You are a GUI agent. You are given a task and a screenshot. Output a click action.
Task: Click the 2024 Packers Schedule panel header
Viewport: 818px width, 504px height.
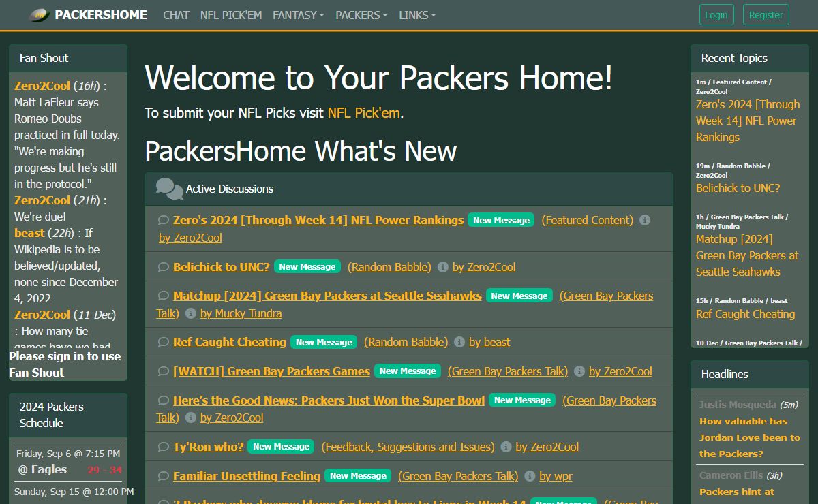coord(68,415)
